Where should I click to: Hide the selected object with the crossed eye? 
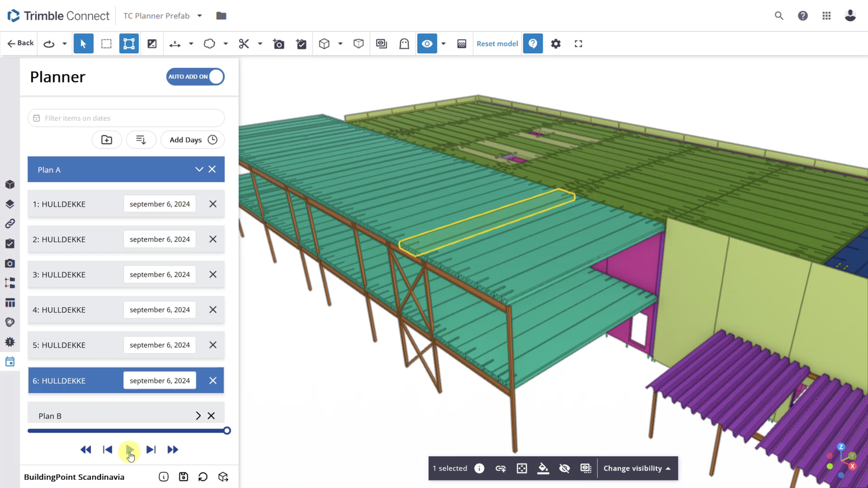coord(564,468)
